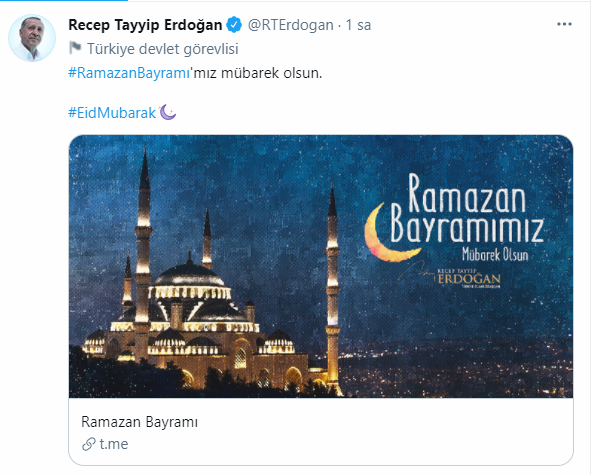Click the crescent moon emoji after #EidMubarak
The image size is (591, 475).
coord(168,112)
